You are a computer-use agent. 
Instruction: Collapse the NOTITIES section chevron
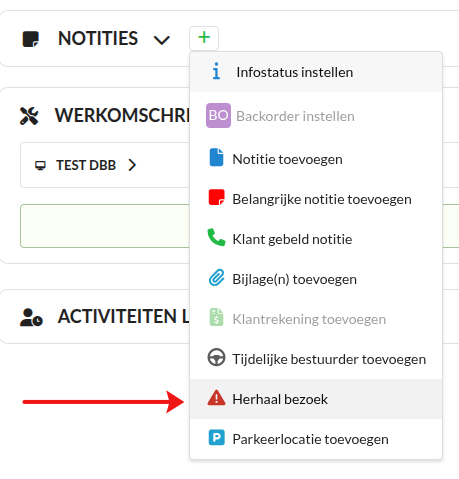pyautogui.click(x=162, y=40)
